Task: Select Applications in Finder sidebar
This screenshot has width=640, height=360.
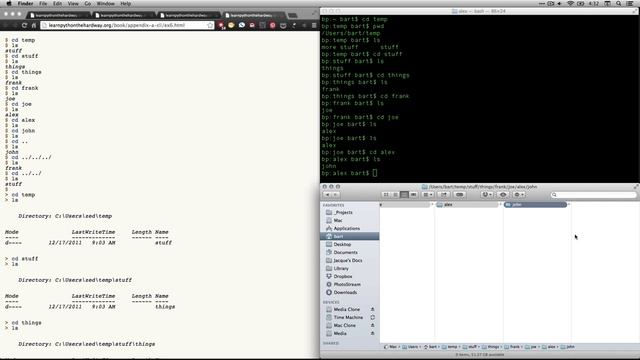Action: point(350,229)
